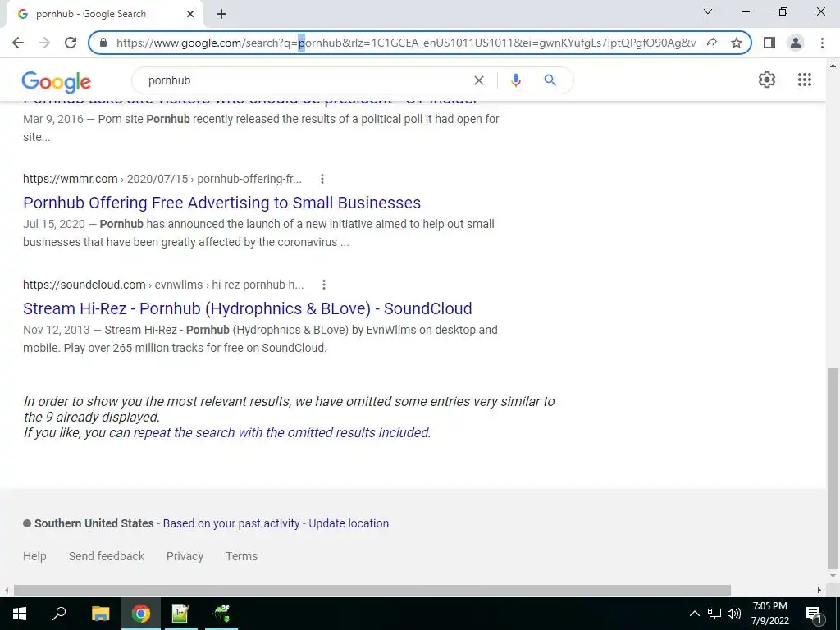
Task: Click Based on your past activity
Action: [231, 523]
